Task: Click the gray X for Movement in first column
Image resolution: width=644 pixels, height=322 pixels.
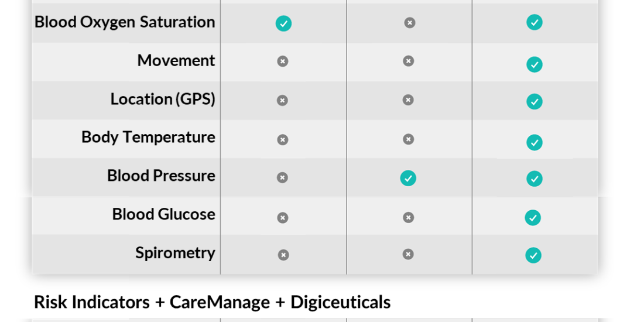Action: pyautogui.click(x=283, y=61)
